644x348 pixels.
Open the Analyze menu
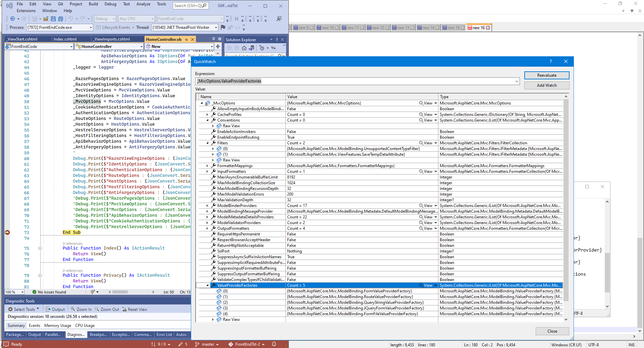(x=143, y=4)
